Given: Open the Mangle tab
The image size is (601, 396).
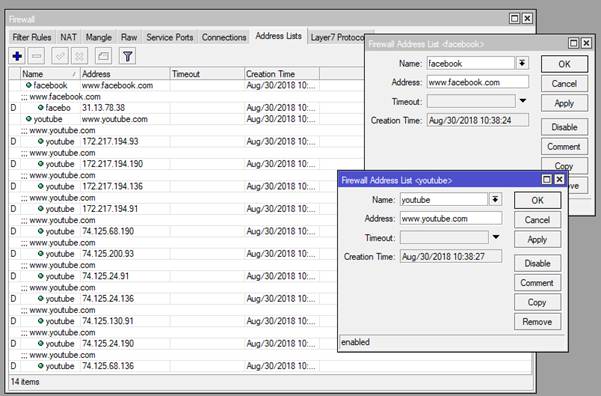Looking at the screenshot, I should [x=99, y=37].
